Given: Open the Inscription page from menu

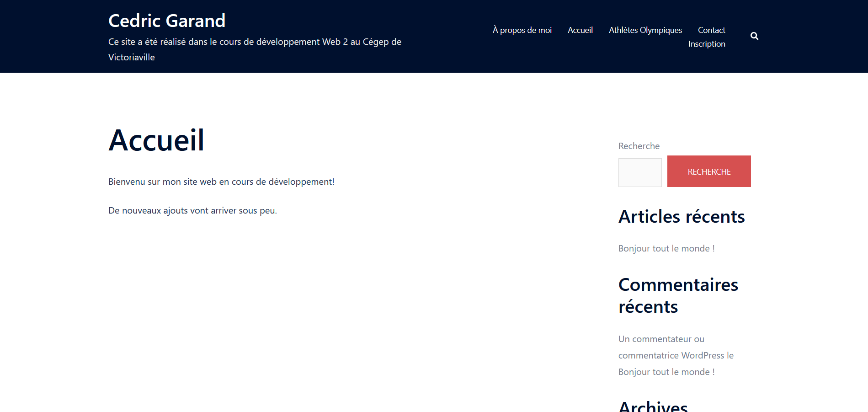Looking at the screenshot, I should (x=707, y=44).
